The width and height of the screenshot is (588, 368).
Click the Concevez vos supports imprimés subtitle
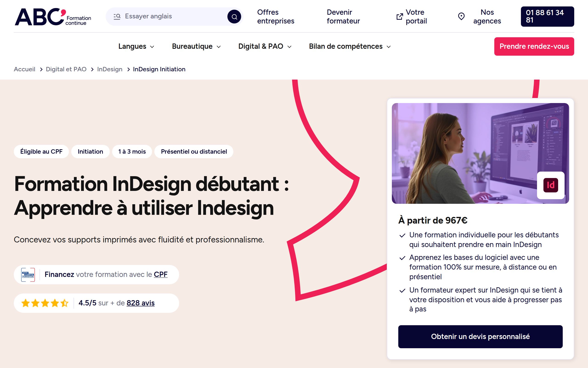(139, 240)
